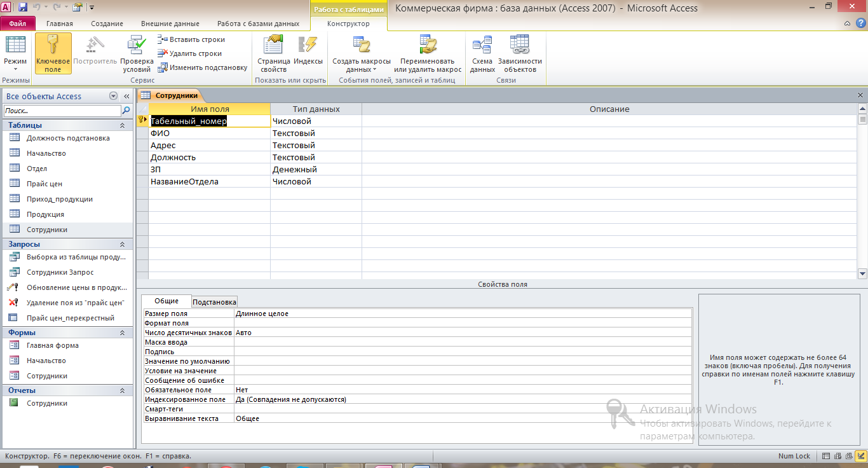Click Индексированное поле property value
Viewport: 868px width, 468px height.
click(463, 399)
